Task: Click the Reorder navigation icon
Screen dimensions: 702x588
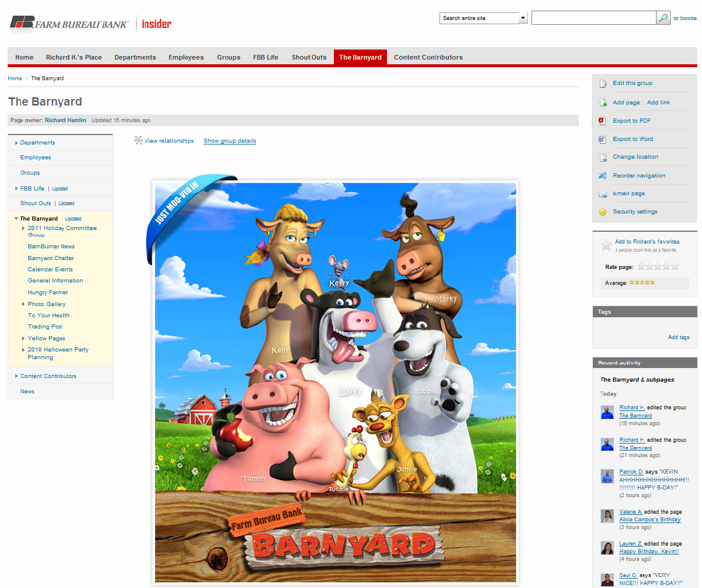Action: [x=603, y=176]
